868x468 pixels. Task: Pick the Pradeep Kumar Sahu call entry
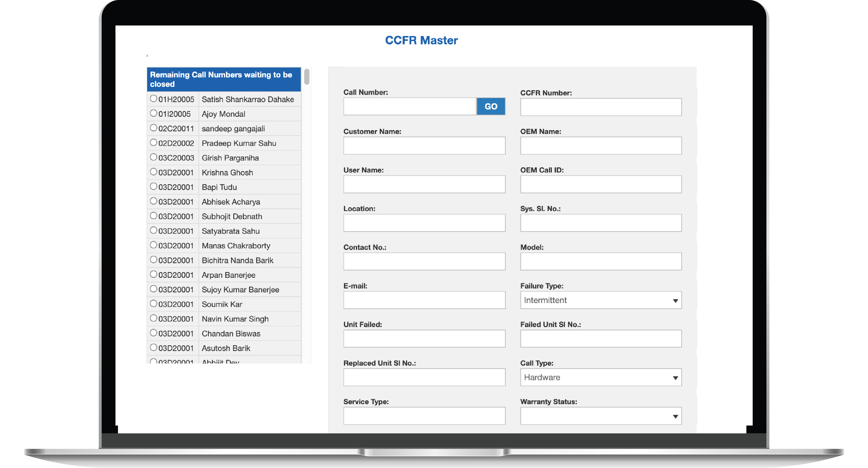(x=153, y=143)
